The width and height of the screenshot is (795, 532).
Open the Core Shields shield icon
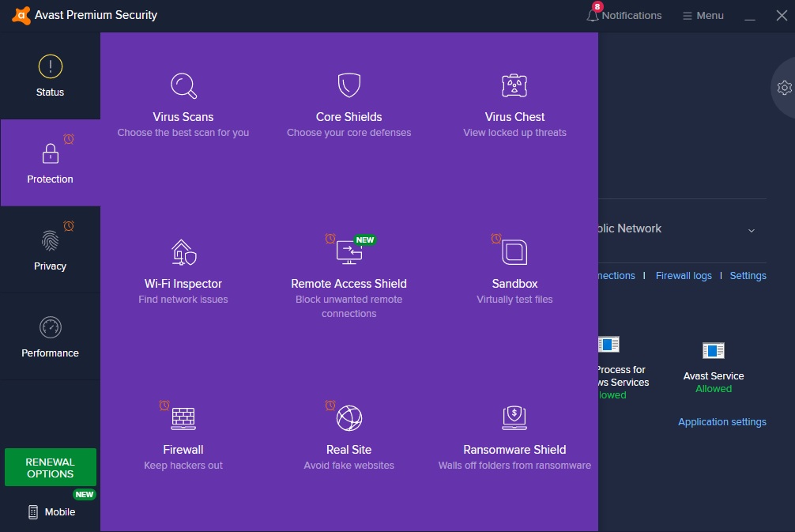click(x=349, y=85)
